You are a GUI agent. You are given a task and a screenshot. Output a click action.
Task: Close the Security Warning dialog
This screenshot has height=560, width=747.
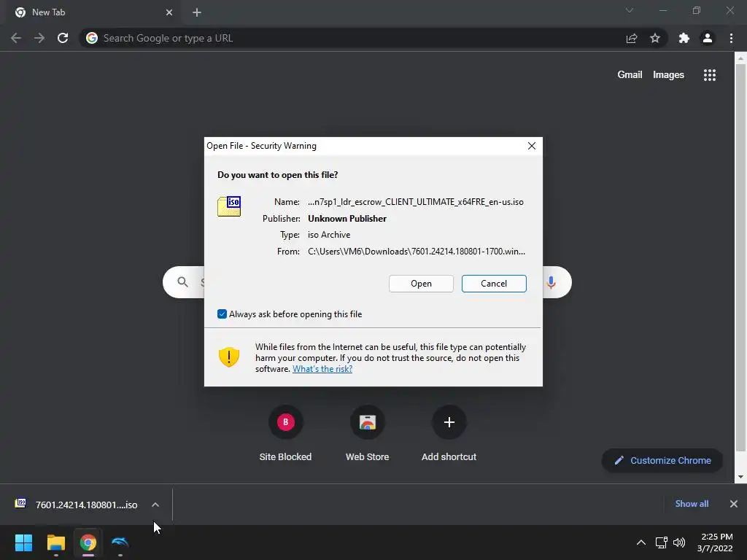coord(532,146)
